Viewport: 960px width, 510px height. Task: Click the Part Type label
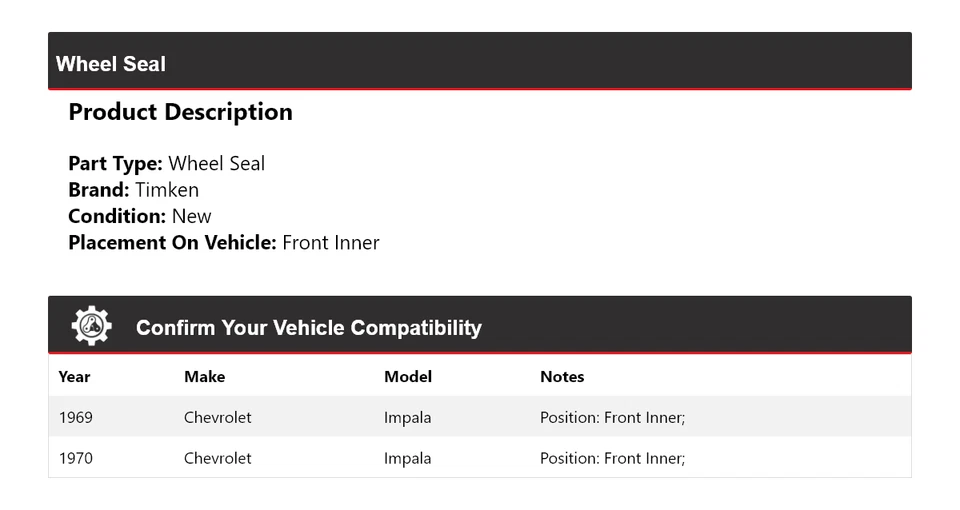click(x=115, y=164)
